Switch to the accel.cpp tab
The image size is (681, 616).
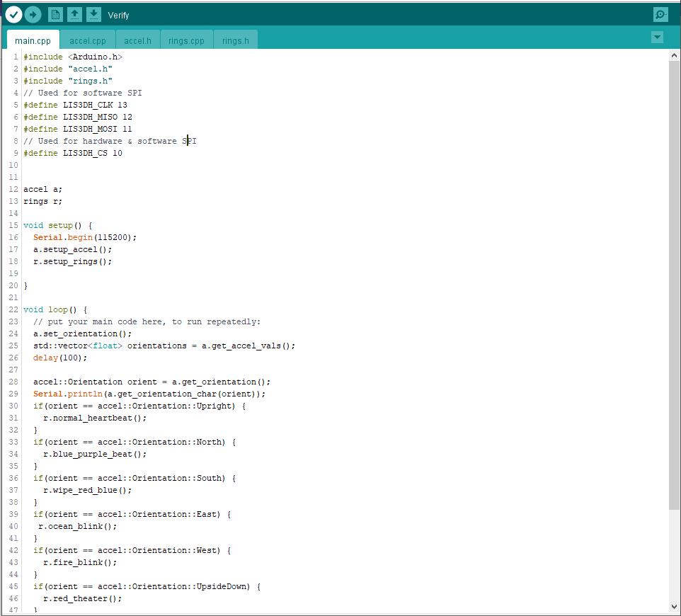tap(88, 40)
